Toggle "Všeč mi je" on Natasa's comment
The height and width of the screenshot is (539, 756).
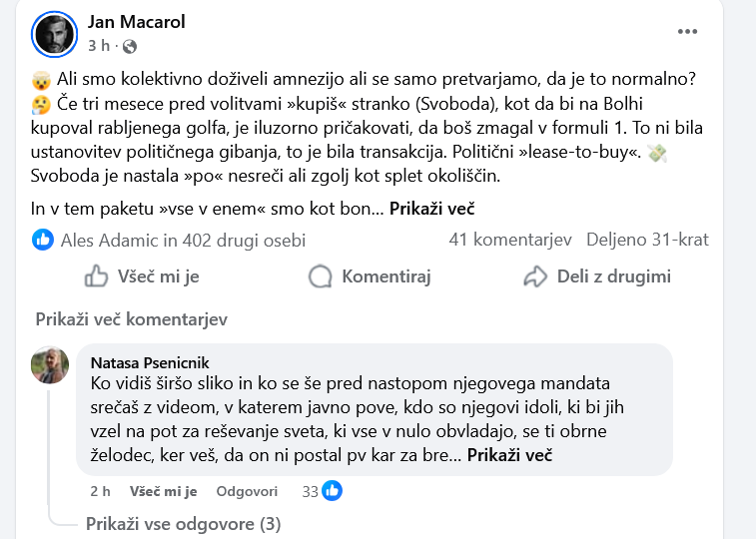tap(163, 491)
